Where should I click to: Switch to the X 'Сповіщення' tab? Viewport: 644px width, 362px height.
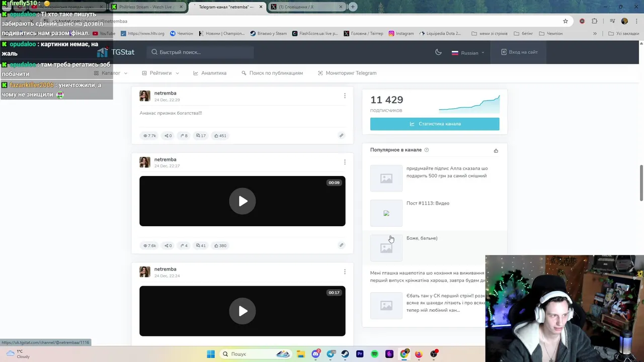pyautogui.click(x=306, y=7)
